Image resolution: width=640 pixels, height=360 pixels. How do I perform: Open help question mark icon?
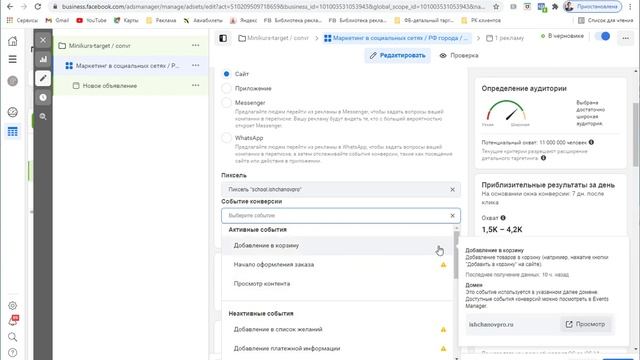point(13,352)
